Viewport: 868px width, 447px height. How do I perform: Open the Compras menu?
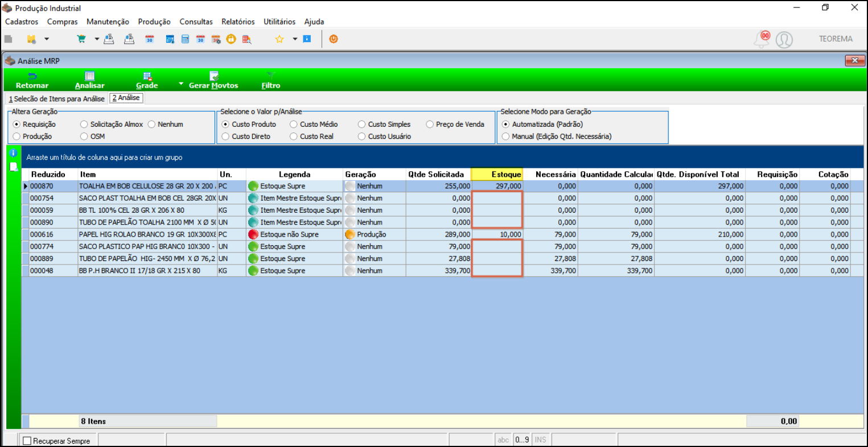click(x=63, y=22)
